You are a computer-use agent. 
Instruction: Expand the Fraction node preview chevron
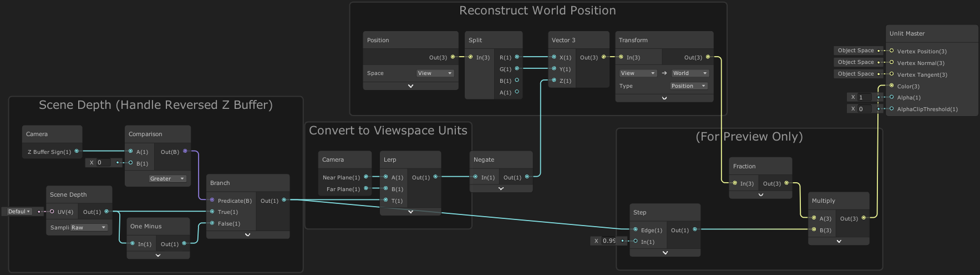point(760,195)
